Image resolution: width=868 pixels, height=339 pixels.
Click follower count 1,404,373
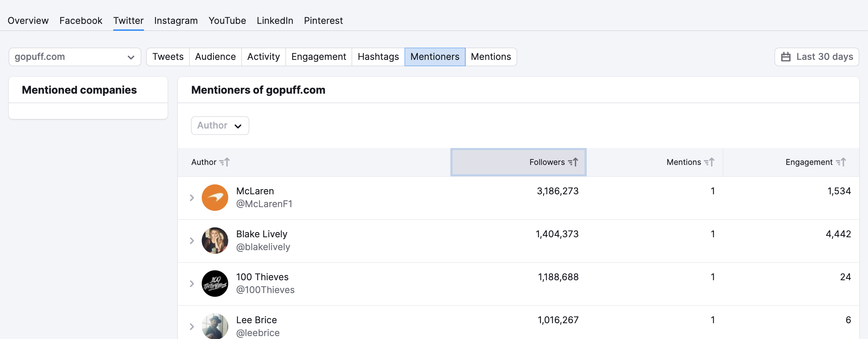coord(557,234)
